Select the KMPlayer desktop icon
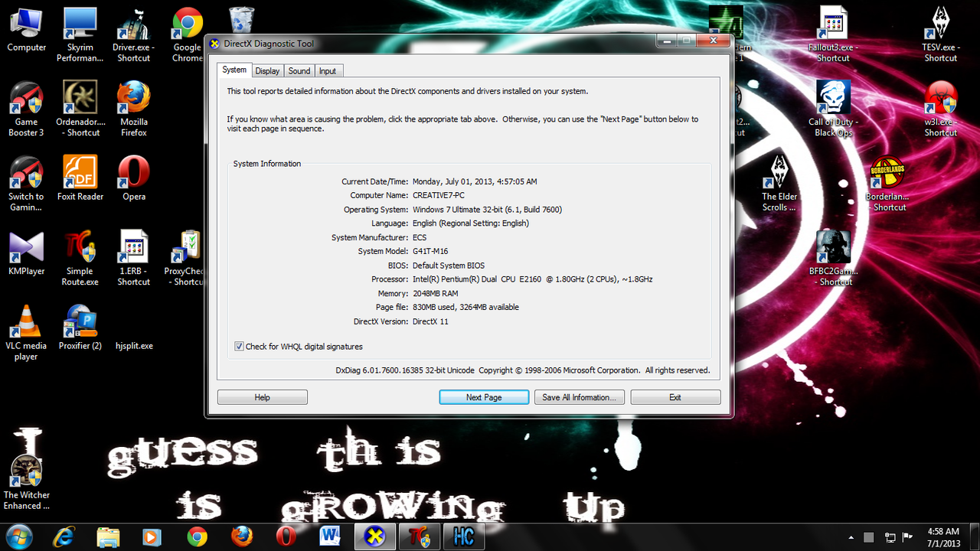980x551 pixels. (x=27, y=253)
